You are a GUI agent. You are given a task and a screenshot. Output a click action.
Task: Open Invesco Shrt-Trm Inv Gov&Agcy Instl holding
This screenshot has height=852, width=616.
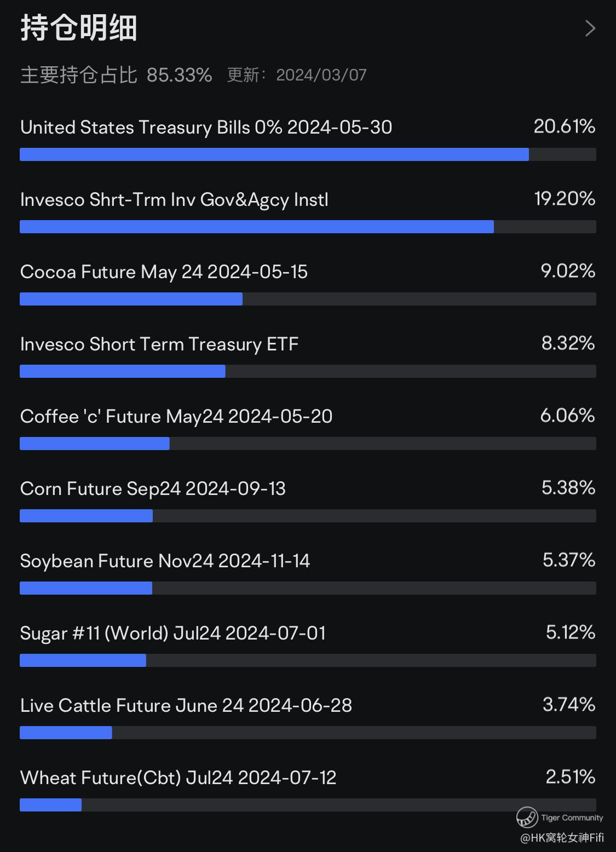click(x=174, y=200)
